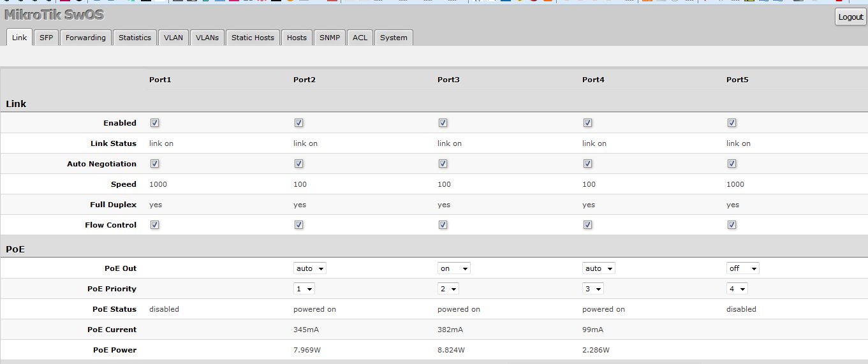Toggle Auto Negotiation for Port5

(732, 163)
